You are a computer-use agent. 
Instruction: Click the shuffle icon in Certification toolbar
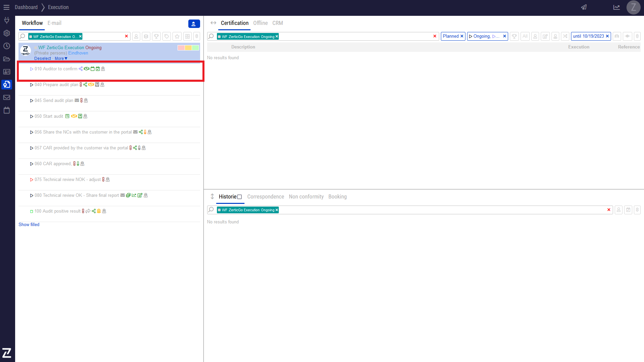point(565,36)
